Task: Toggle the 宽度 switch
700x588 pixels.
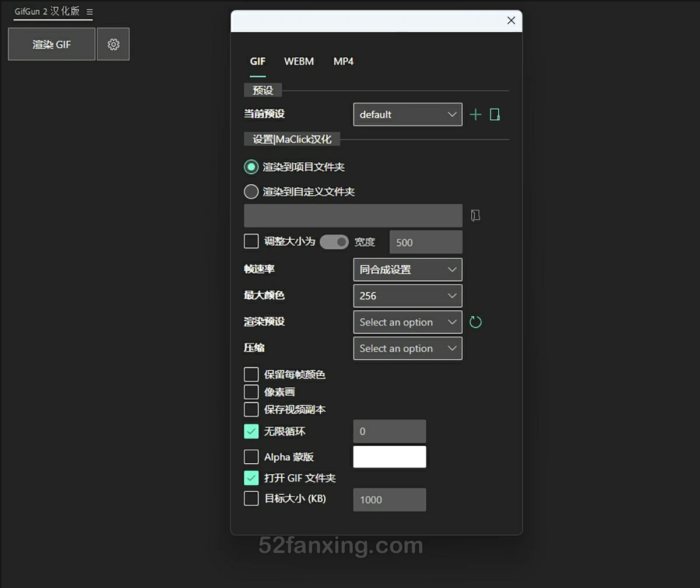Action: pyautogui.click(x=334, y=242)
